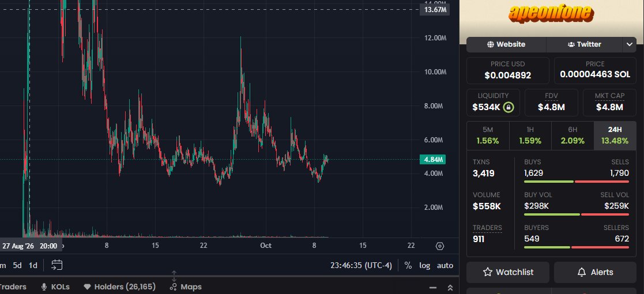Click the bubble map icon beside Maps
Screen dimensions: 644x294
point(174,287)
